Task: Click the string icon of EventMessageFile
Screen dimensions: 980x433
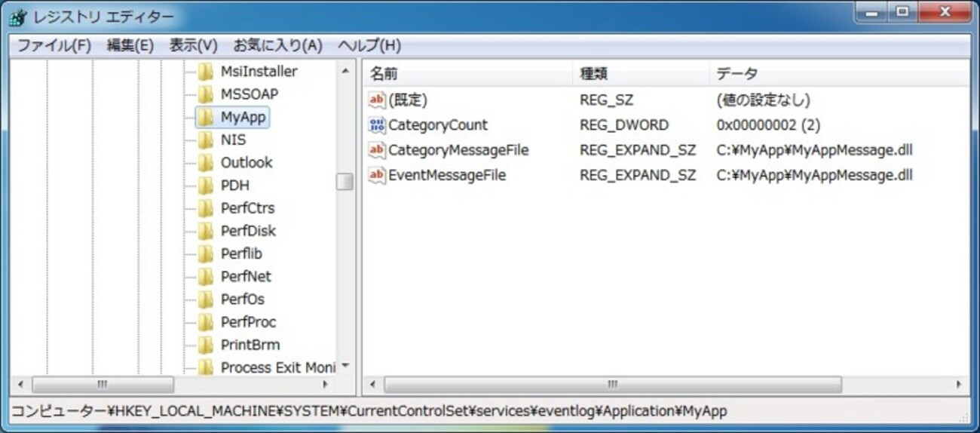Action: tap(377, 176)
